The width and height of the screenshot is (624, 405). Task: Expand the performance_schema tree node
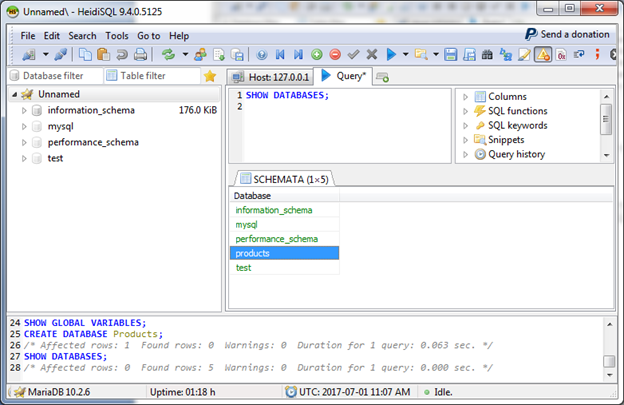(24, 142)
